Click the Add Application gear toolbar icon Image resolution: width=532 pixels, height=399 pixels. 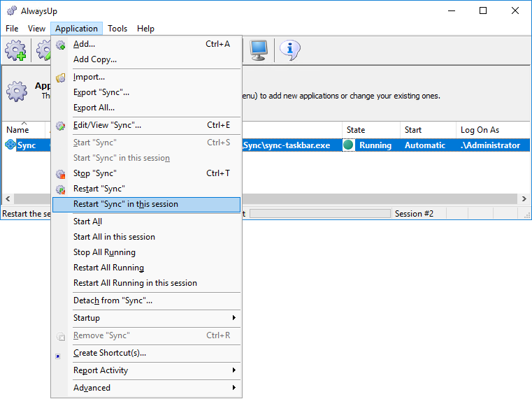point(15,50)
